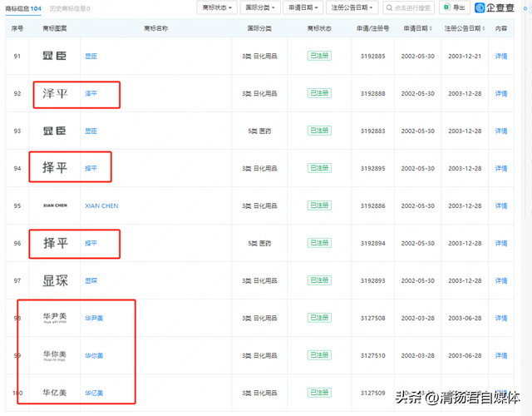Click the 华亿美 trademark image
This screenshot has width=532, height=416.
coord(55,393)
